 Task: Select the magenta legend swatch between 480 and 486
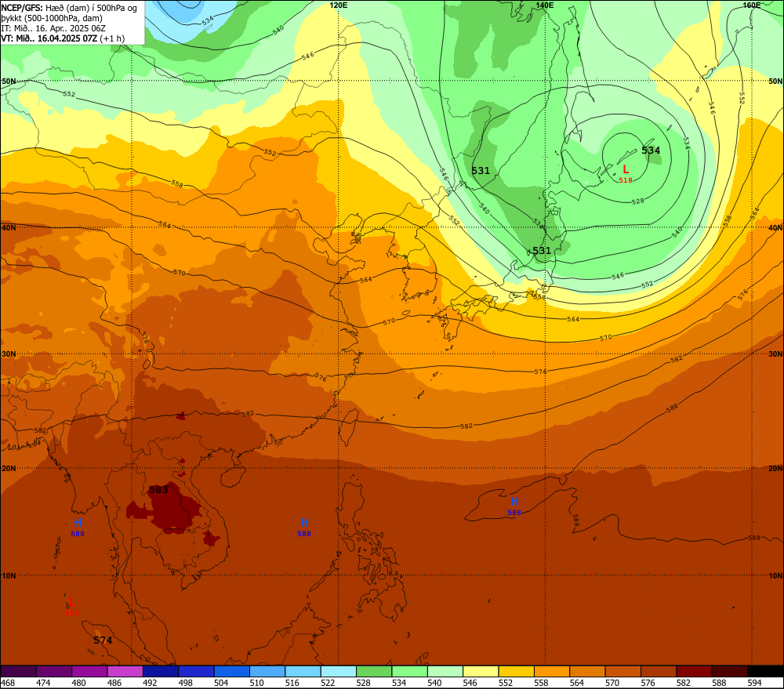pyautogui.click(x=89, y=671)
